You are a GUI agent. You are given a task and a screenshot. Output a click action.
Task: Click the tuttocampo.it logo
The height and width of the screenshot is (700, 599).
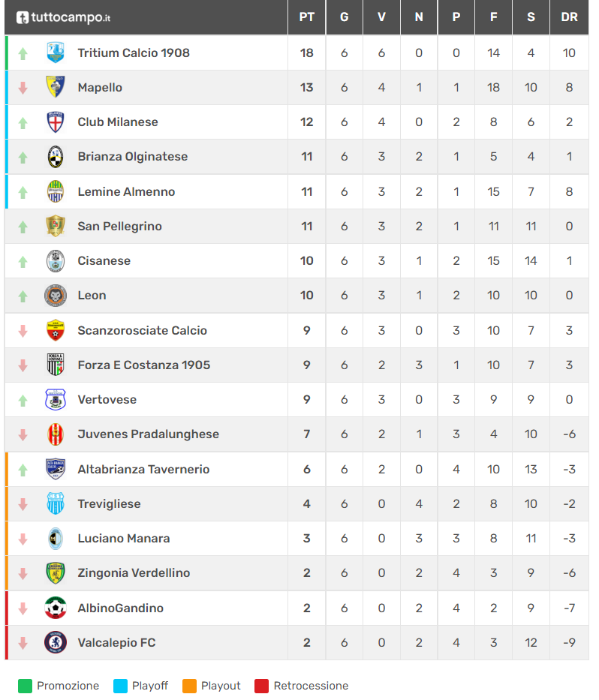click(63, 17)
